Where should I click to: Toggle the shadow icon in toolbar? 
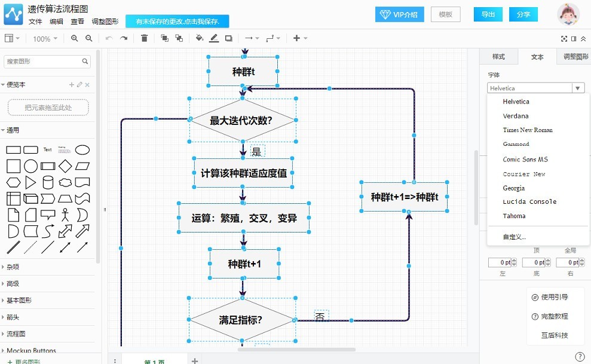[x=228, y=38]
